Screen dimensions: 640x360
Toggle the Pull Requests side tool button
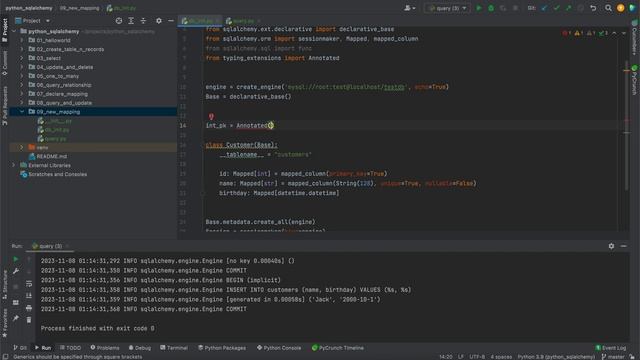point(4,105)
